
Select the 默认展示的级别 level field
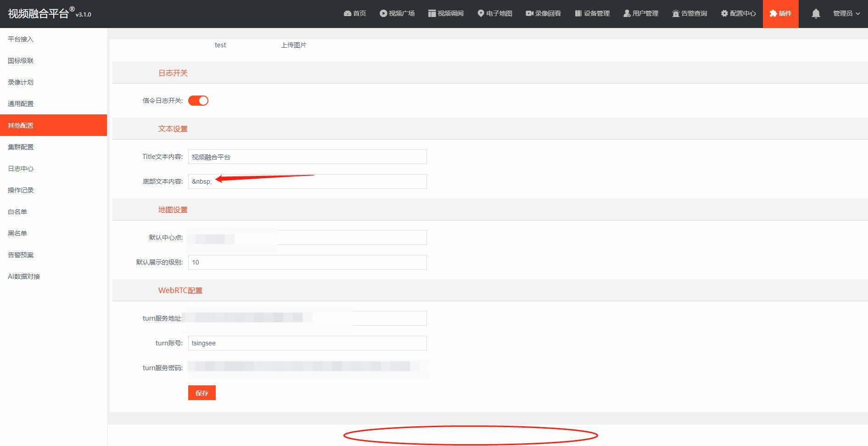click(x=307, y=262)
